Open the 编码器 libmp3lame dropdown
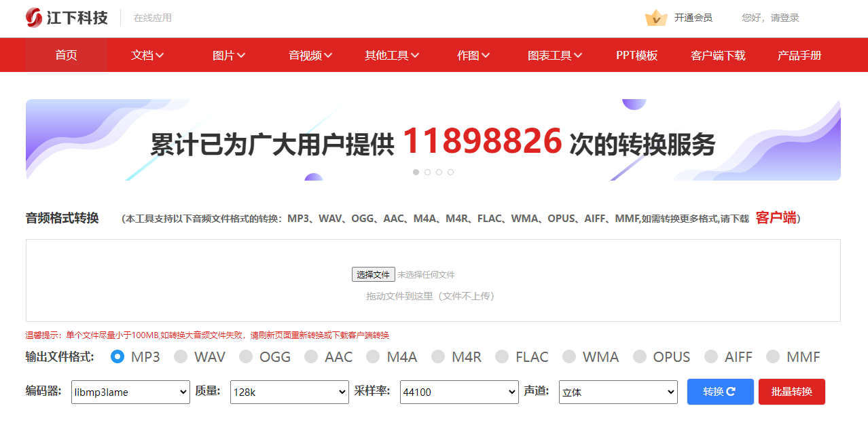The image size is (868, 423). (130, 392)
